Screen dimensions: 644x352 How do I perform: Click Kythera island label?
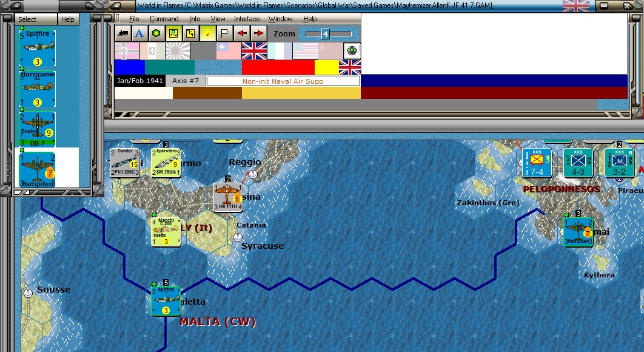[x=599, y=275]
